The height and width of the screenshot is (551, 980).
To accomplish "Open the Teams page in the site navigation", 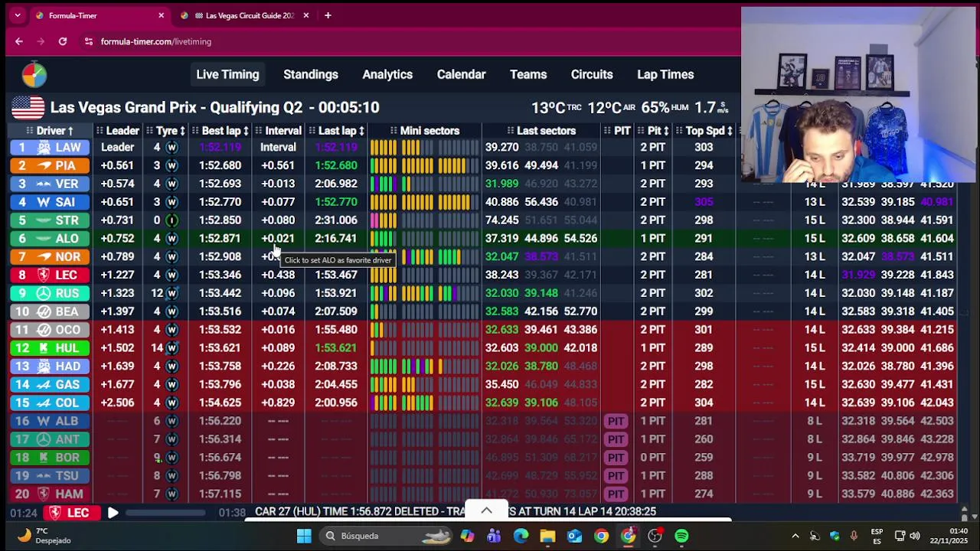I will pyautogui.click(x=528, y=74).
